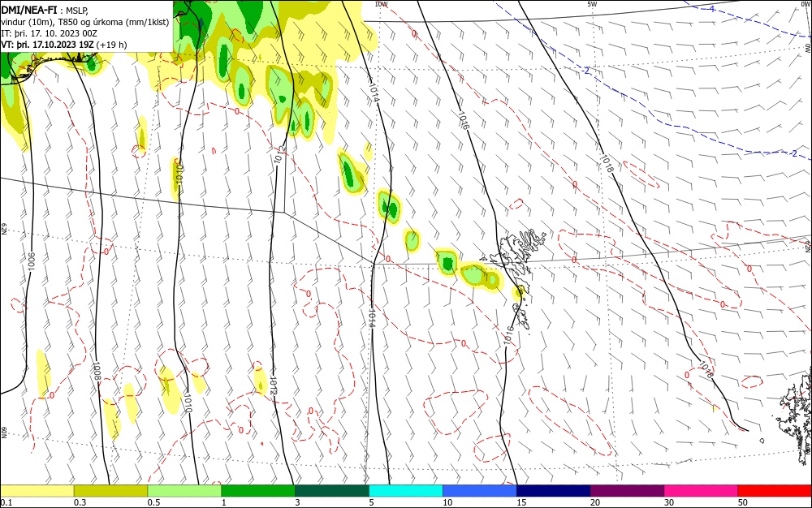Click the yellow 0.1–0.3 legend color
Screen dimensions: 812x508
(x=37, y=491)
